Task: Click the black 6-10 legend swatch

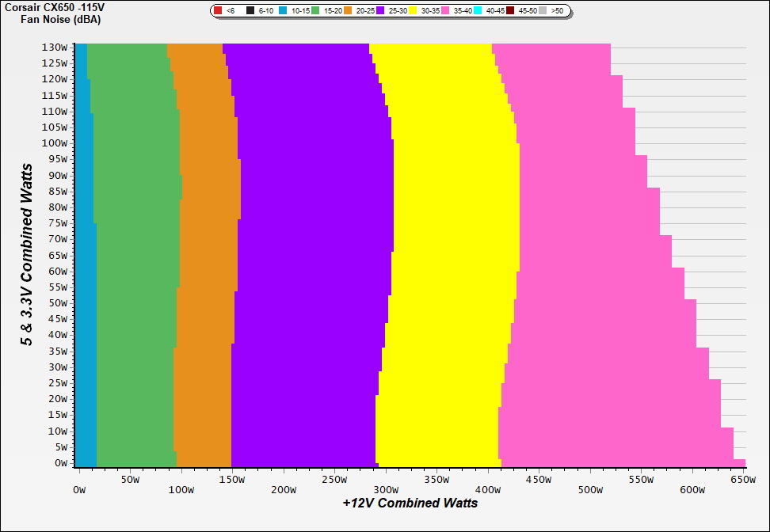Action: coord(250,11)
